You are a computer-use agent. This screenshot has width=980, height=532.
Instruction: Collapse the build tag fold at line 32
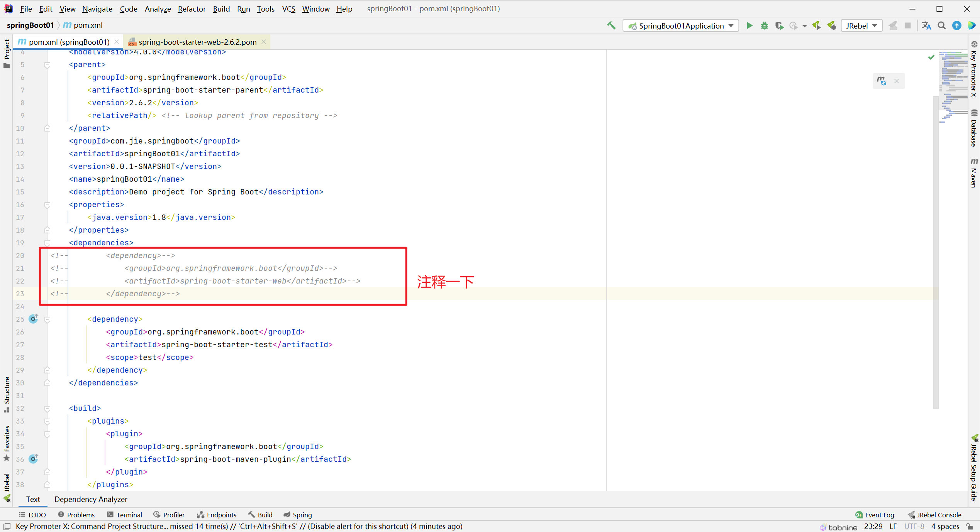(x=47, y=409)
